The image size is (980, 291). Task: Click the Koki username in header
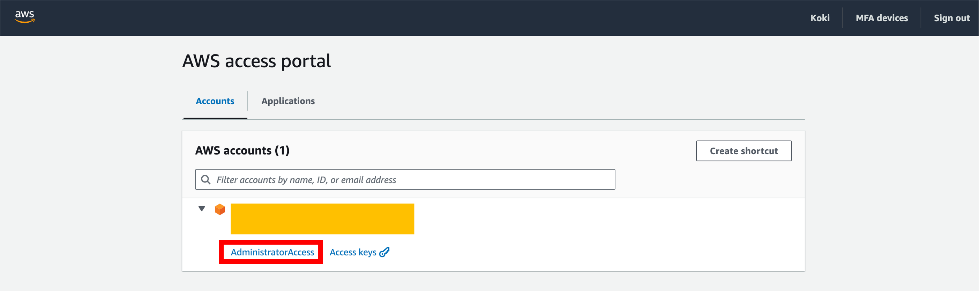(x=820, y=18)
